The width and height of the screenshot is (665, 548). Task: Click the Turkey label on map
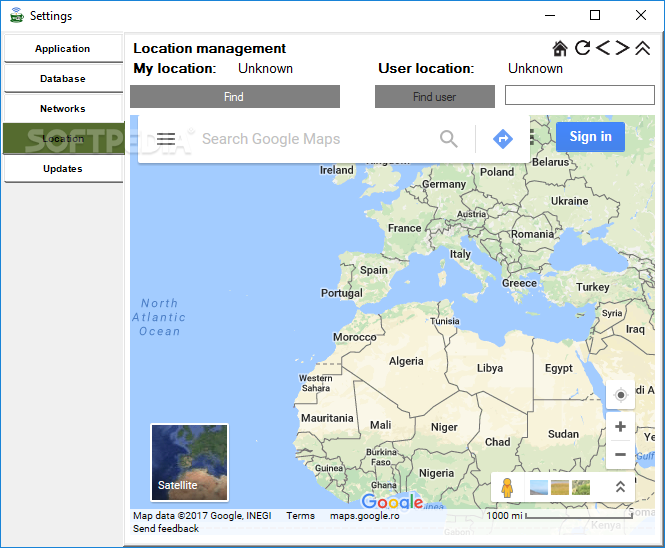pyautogui.click(x=592, y=287)
